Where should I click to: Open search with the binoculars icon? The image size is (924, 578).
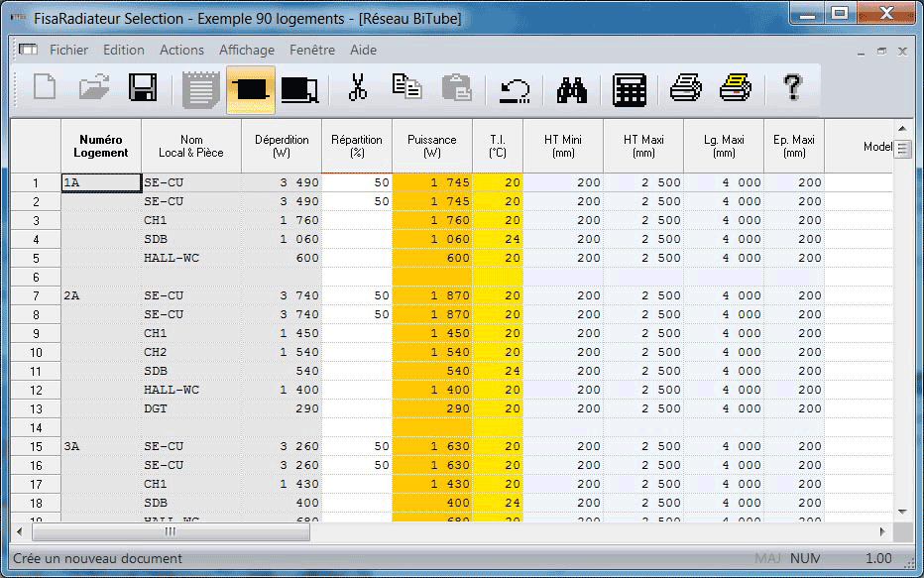click(x=572, y=89)
